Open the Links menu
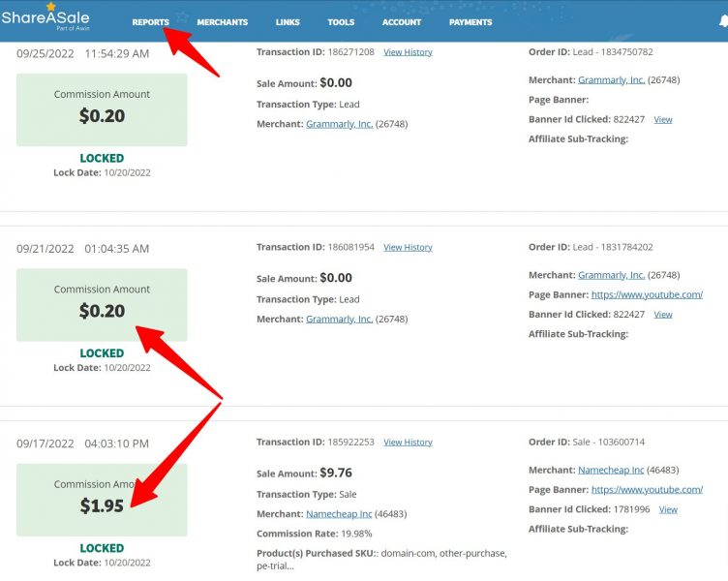Viewport: 728px width, 581px height. point(288,22)
